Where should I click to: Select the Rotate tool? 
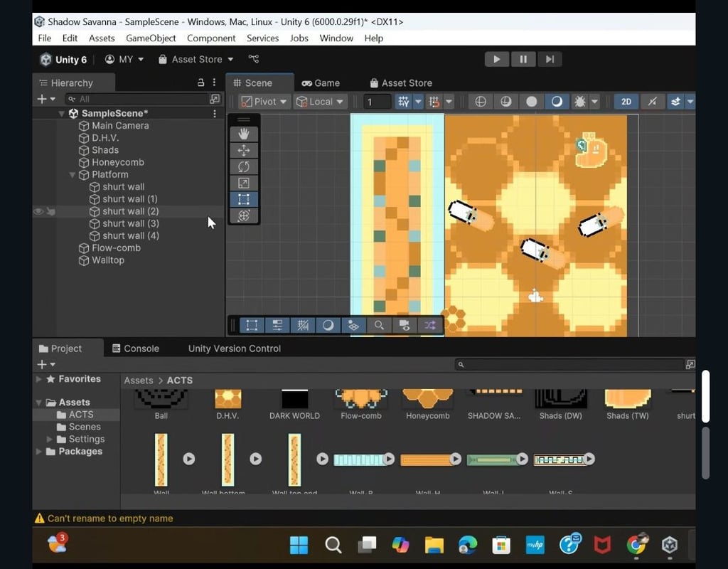244,166
